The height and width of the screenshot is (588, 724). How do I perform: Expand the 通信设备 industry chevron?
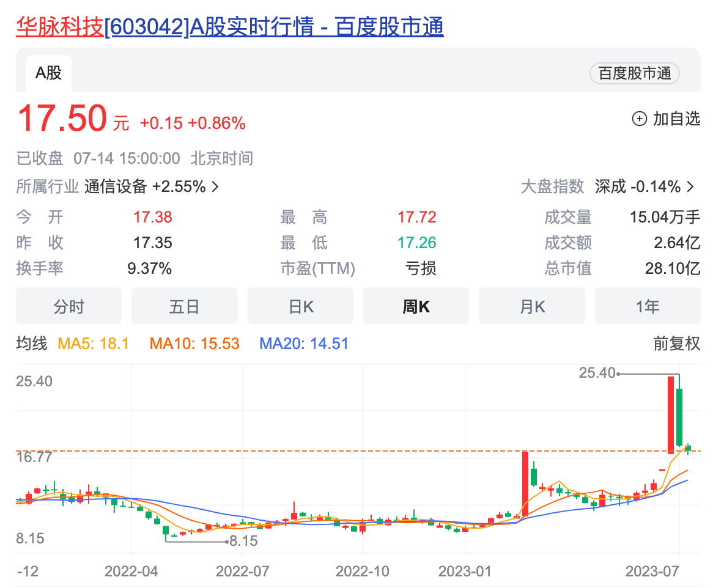(214, 186)
